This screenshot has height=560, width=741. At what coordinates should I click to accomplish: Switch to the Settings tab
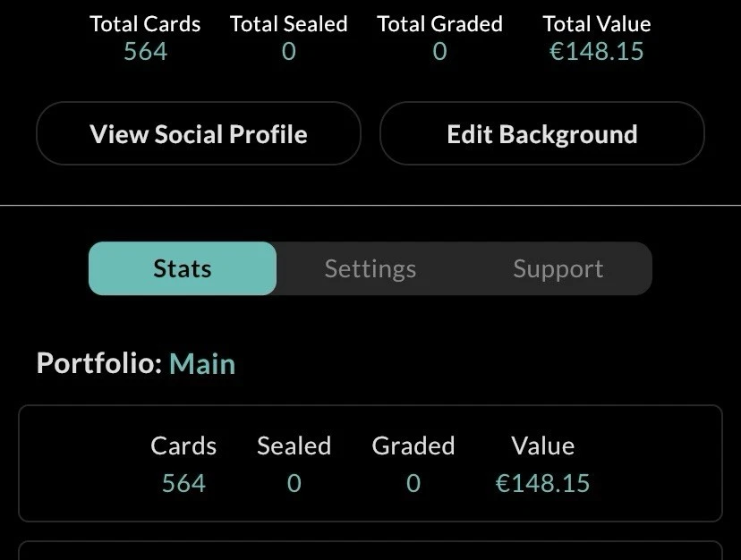tap(370, 268)
